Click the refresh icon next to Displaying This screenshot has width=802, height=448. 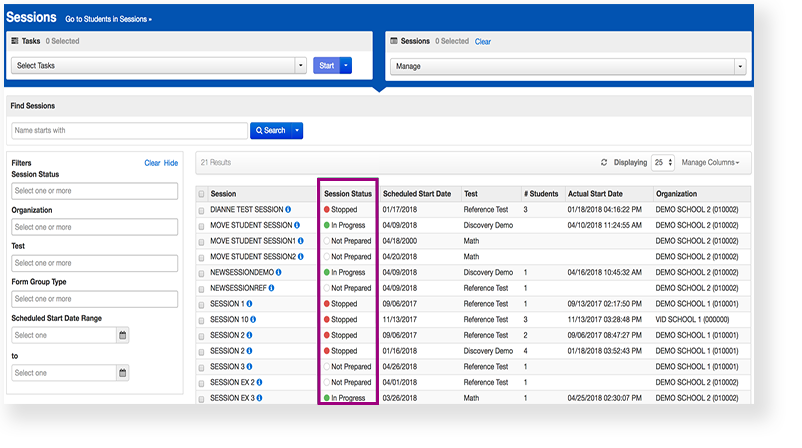604,162
